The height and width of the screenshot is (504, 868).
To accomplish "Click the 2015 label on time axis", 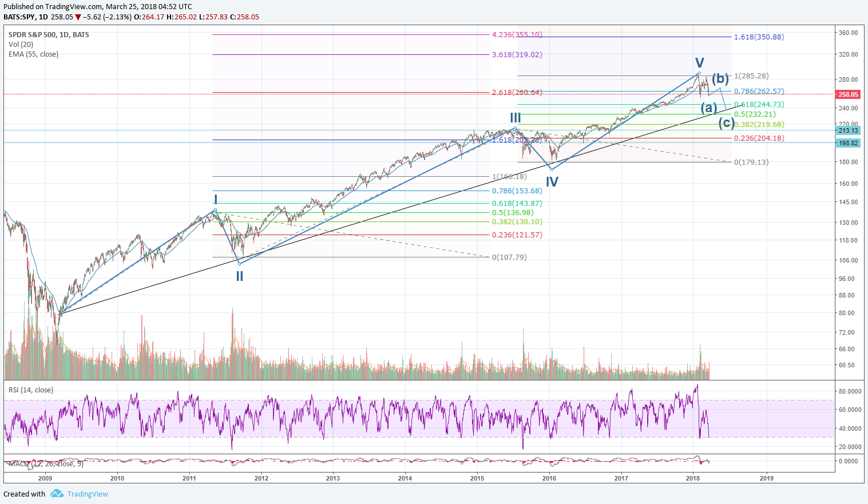I will [x=477, y=479].
